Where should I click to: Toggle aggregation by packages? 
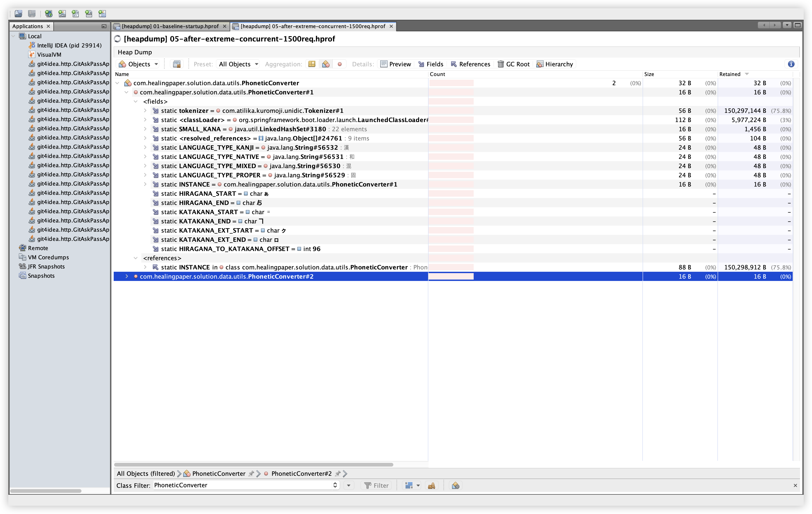(x=312, y=64)
